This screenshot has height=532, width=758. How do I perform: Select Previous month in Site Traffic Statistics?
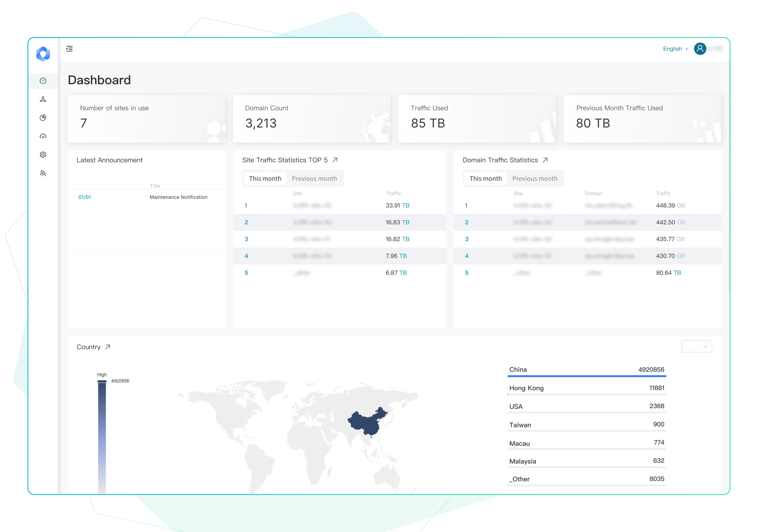[x=314, y=178]
